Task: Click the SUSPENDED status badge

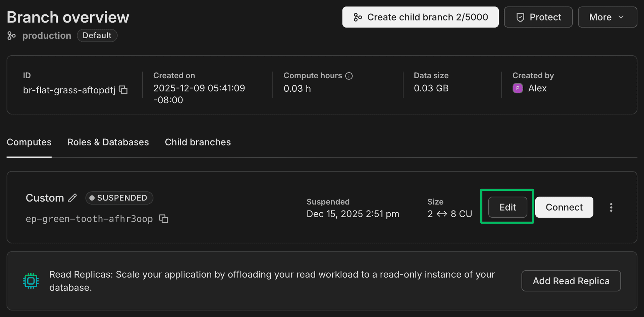Action: coord(119,198)
